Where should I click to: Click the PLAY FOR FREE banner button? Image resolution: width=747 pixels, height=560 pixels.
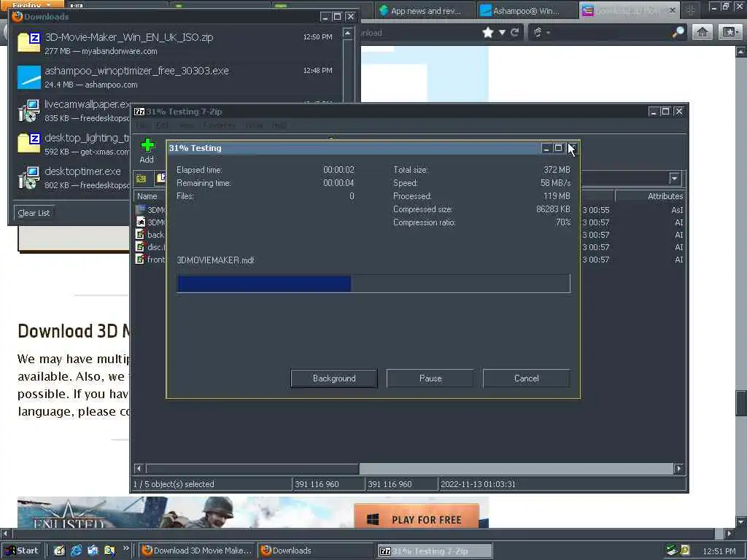(x=417, y=517)
